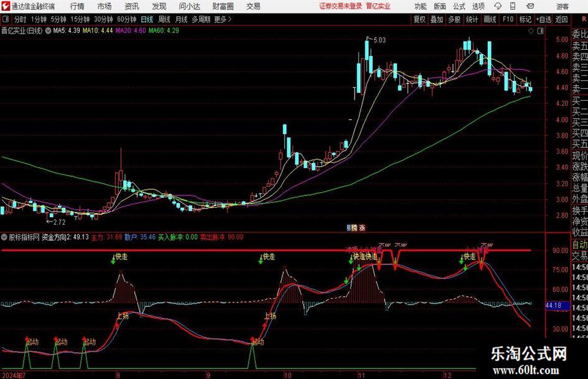Image resolution: width=588 pixels, height=379 pixels.
Task: Click the 叠加 overlay button
Action: coord(437,19)
